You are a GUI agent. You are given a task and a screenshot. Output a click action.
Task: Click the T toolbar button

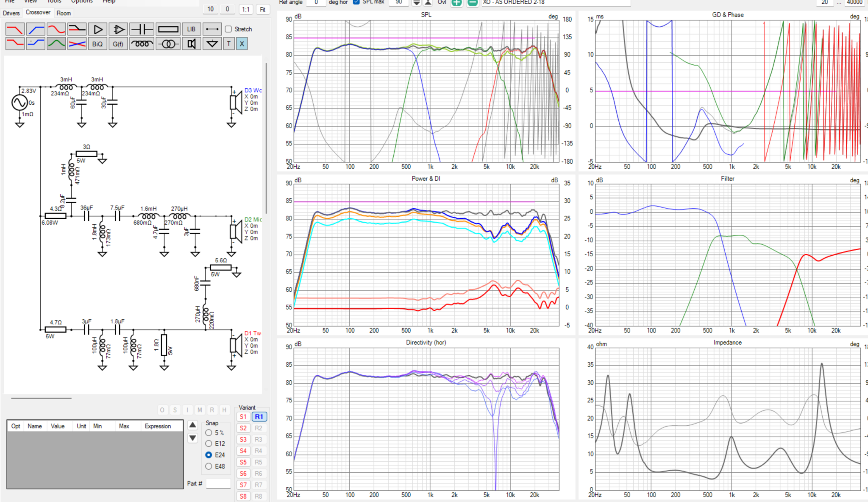tap(229, 44)
